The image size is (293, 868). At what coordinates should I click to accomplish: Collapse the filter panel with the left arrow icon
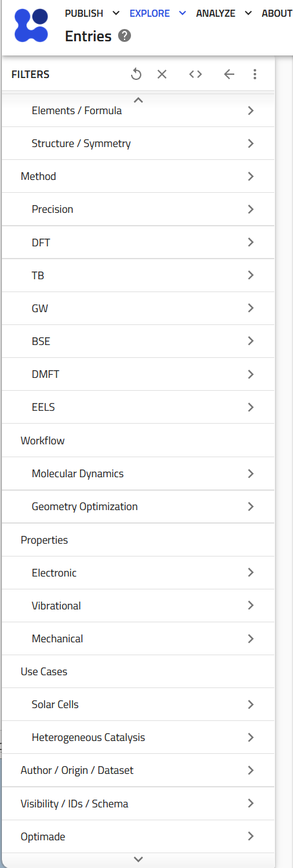click(229, 74)
